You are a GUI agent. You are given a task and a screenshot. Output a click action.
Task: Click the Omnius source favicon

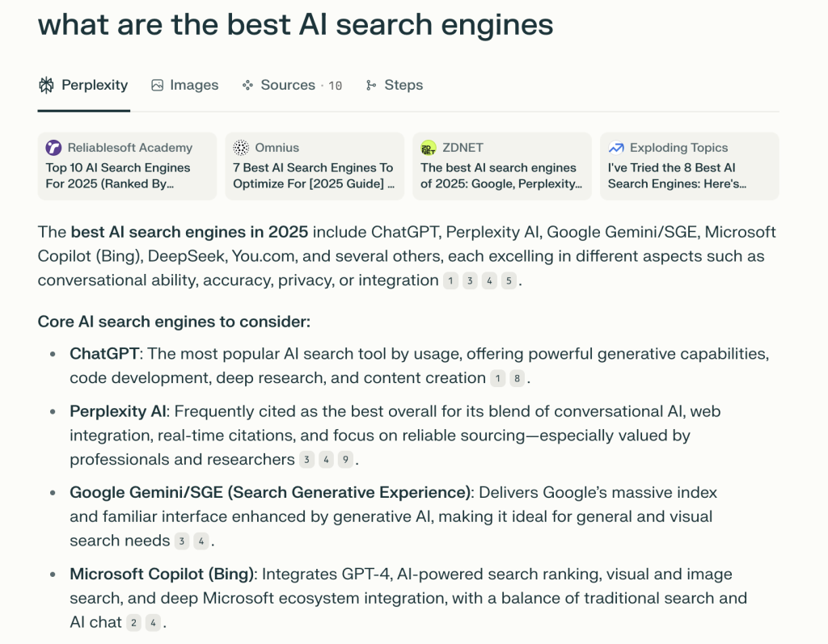241,148
